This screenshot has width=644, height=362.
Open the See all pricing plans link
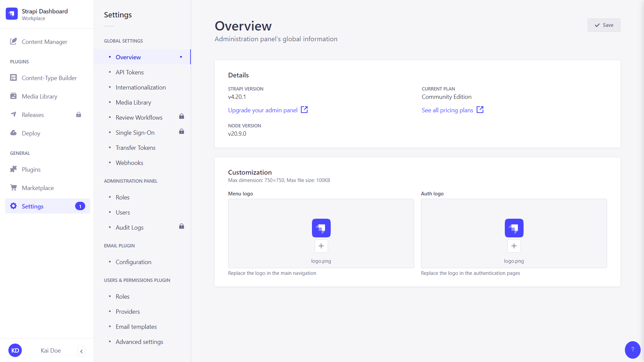447,110
